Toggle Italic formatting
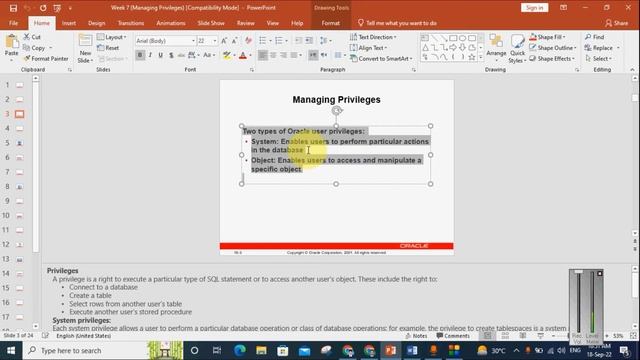The image size is (640, 360). [150, 55]
